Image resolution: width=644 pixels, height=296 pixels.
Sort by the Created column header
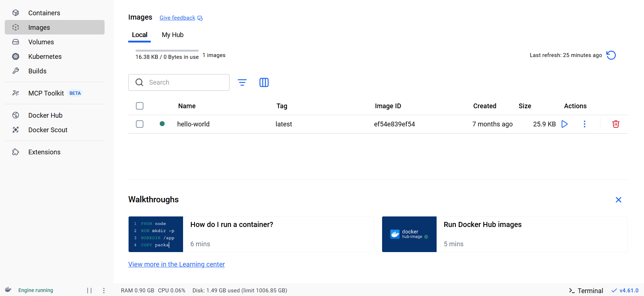[x=485, y=106]
